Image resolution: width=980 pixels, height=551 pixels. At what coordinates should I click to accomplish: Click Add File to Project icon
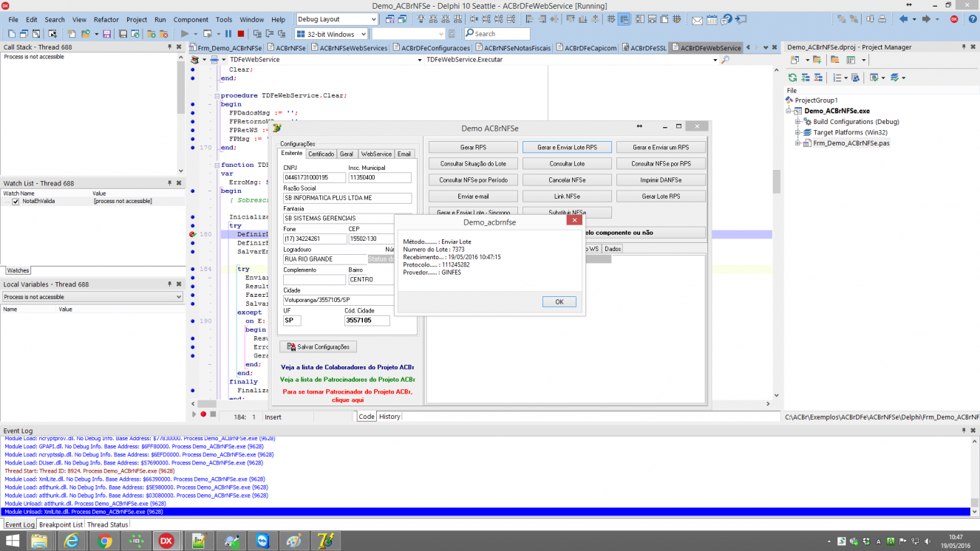click(x=152, y=34)
